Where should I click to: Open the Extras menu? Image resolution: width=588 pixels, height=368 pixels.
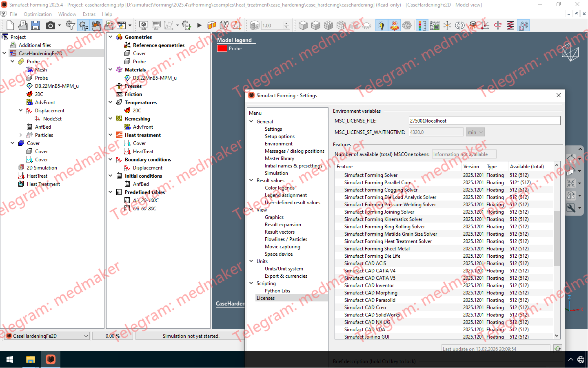(89, 14)
